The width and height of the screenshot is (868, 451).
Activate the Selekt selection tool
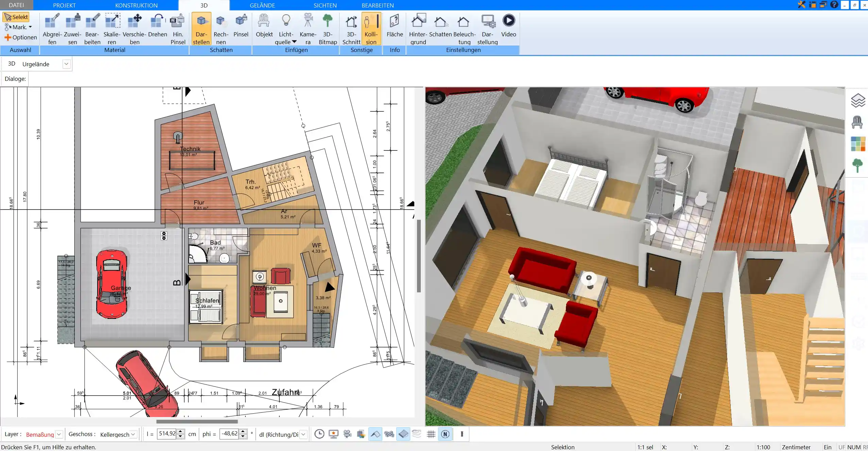pos(16,17)
